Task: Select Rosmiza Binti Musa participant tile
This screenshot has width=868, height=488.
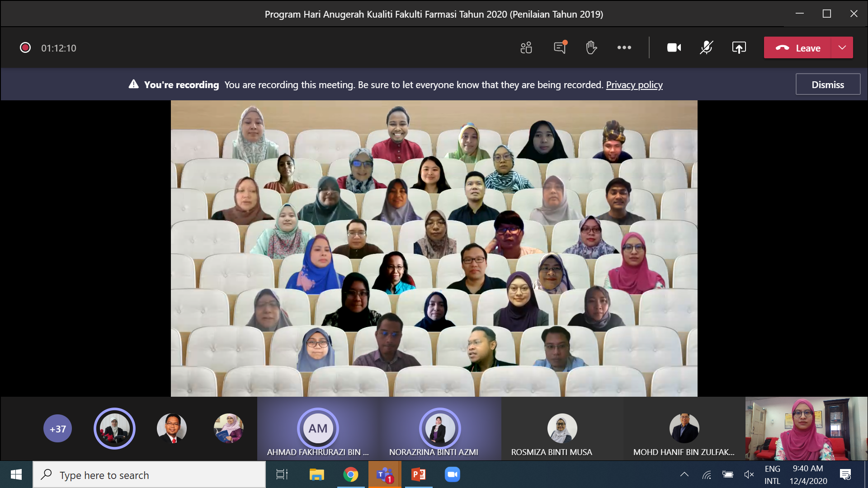Action: tap(562, 429)
